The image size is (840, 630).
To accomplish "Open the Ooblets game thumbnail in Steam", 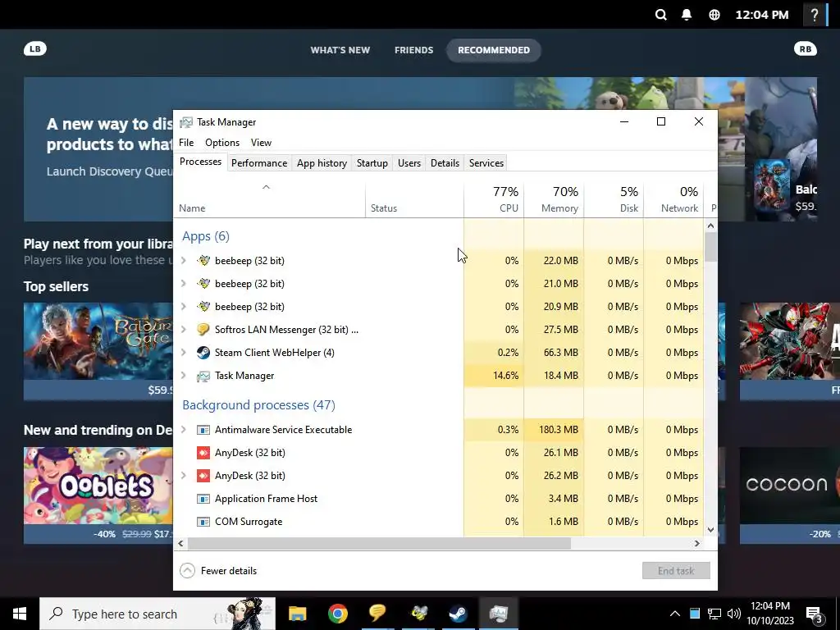I will point(98,486).
